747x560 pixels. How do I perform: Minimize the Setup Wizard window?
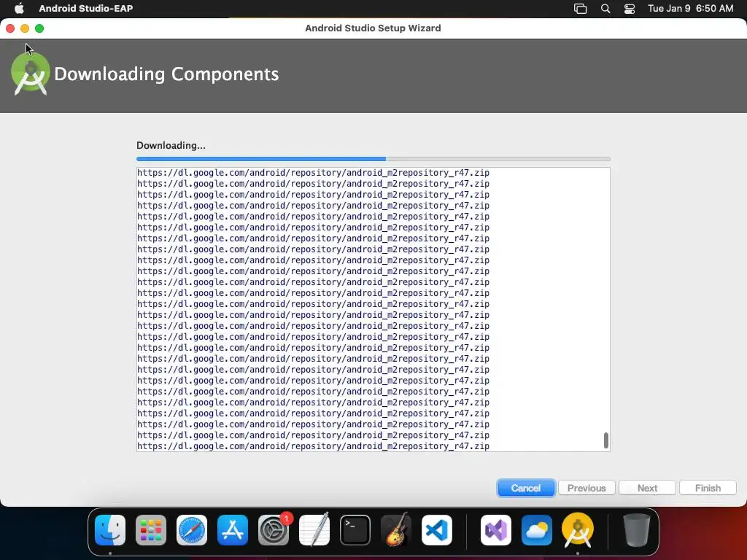(25, 28)
